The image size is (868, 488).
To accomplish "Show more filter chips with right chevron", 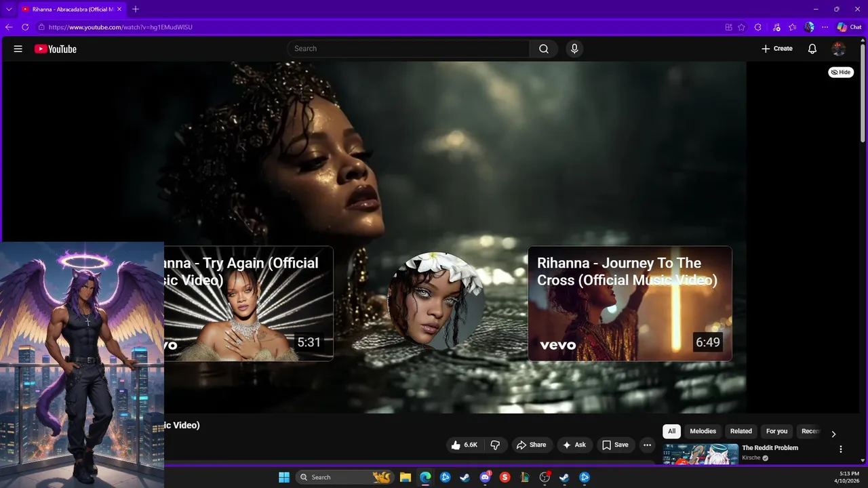I will pos(833,434).
